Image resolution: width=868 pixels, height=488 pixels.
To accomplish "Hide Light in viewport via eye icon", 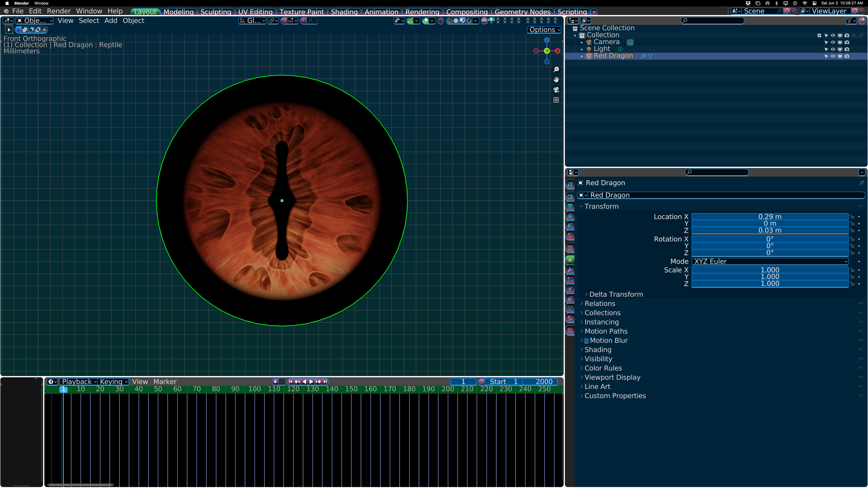I will click(833, 49).
